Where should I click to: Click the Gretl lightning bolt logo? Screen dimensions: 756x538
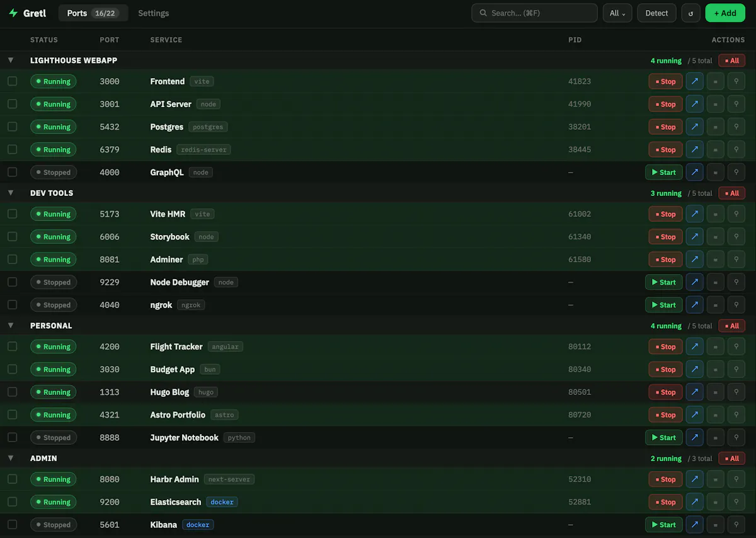13,13
